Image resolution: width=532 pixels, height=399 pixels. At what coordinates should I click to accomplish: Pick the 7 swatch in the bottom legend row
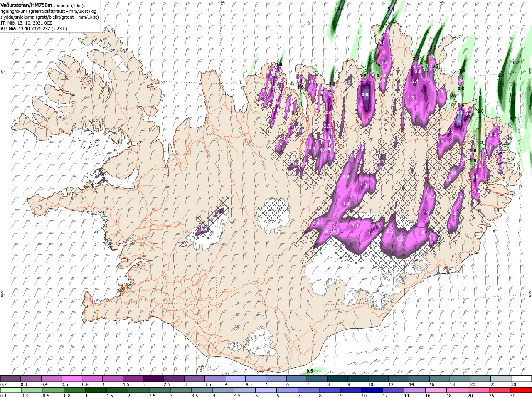click(308, 390)
